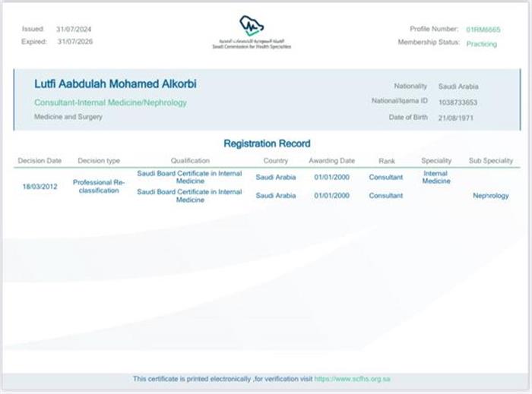Click the National/Iqama ID label

pos(399,101)
